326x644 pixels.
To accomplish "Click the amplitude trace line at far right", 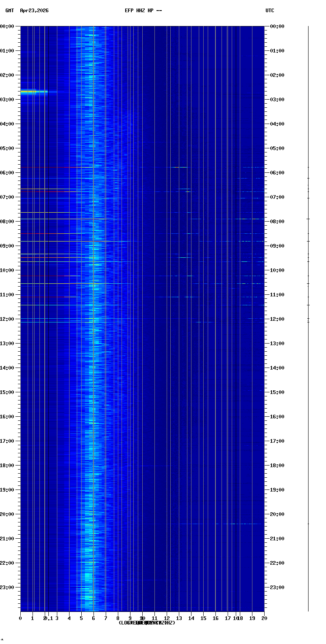I will coord(308,317).
